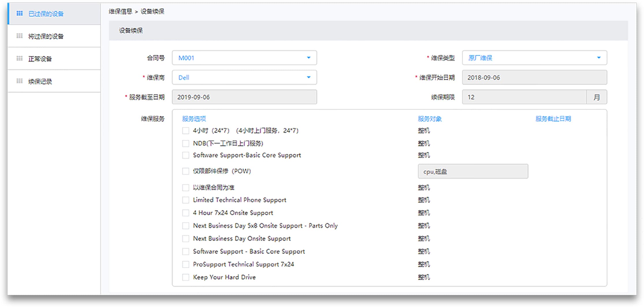The height and width of the screenshot is (307, 644).
Task: Enable 仅限部件保修 (POW) checkbox
Action: (186, 171)
